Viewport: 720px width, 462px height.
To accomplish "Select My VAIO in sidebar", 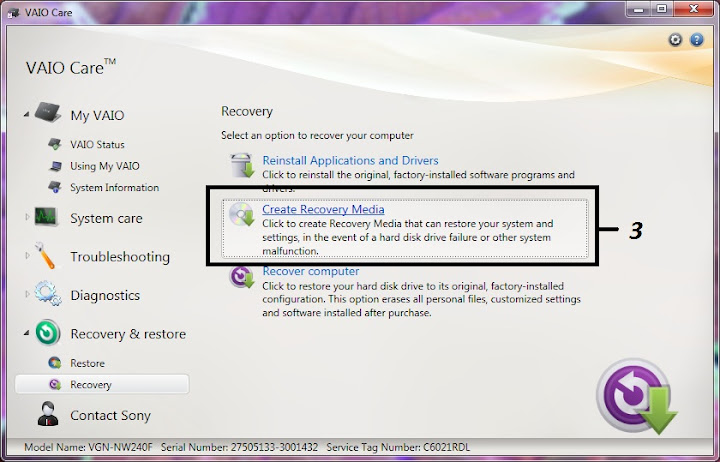I will pyautogui.click(x=97, y=115).
